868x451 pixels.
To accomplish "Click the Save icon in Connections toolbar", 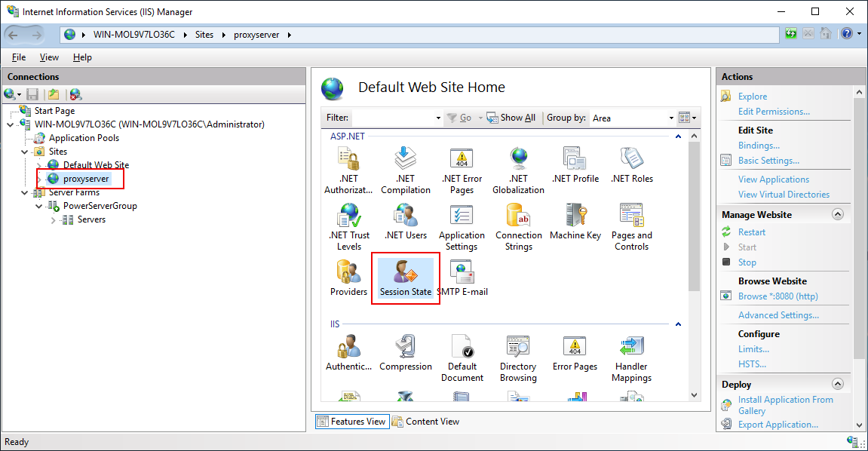I will click(x=32, y=94).
